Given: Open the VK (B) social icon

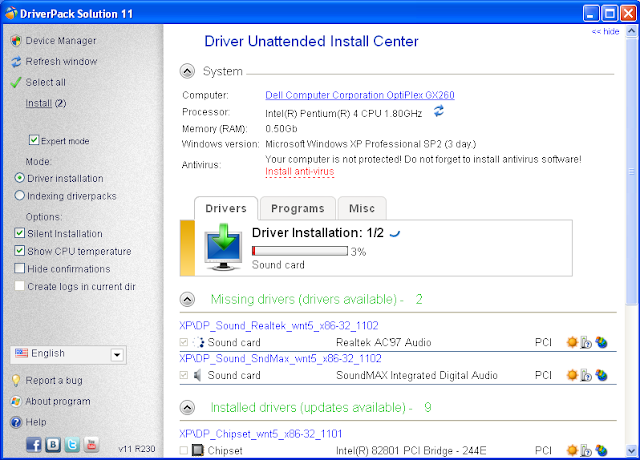Looking at the screenshot, I should click(53, 444).
